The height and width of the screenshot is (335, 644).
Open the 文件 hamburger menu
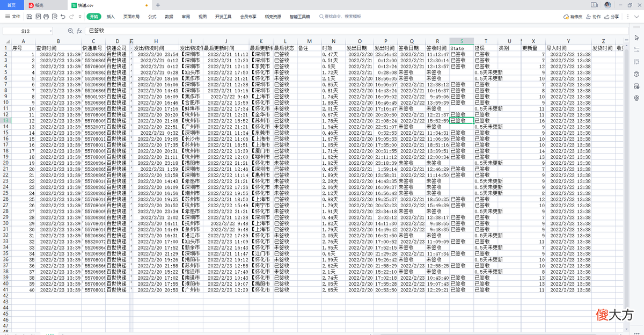coord(13,17)
